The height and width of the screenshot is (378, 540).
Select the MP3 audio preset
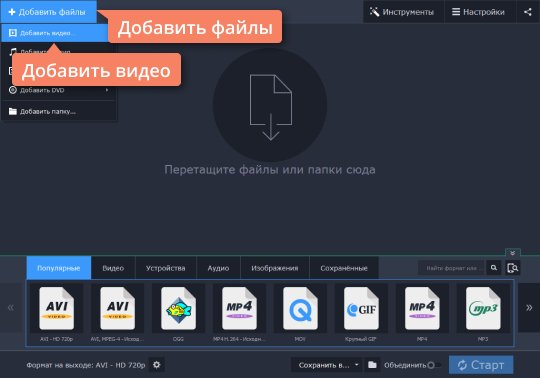point(483,313)
